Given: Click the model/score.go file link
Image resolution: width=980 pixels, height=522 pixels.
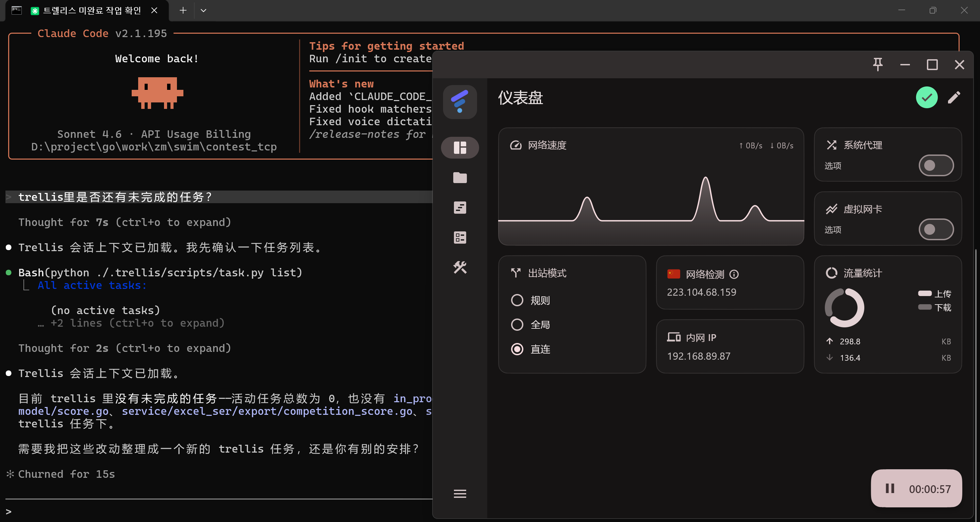Looking at the screenshot, I should [x=63, y=411].
